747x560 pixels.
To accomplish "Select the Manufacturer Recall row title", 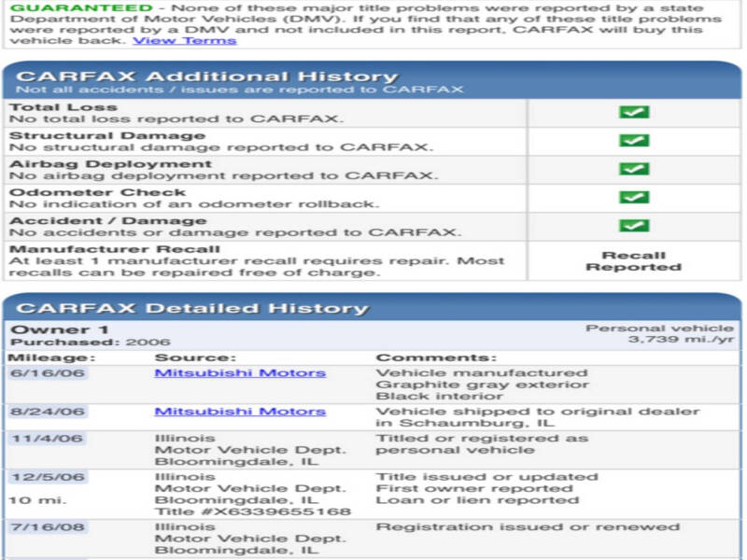I will (x=115, y=249).
